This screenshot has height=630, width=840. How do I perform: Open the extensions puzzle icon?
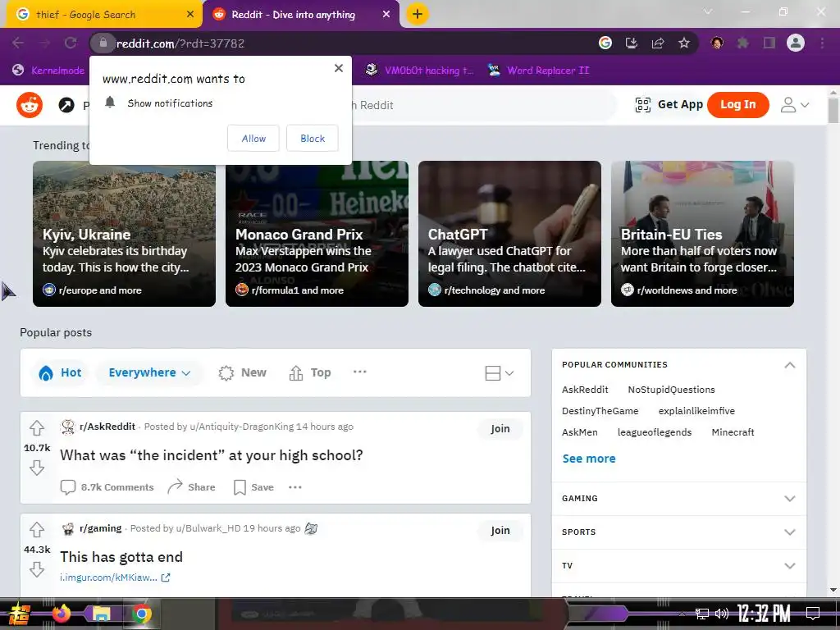point(742,43)
